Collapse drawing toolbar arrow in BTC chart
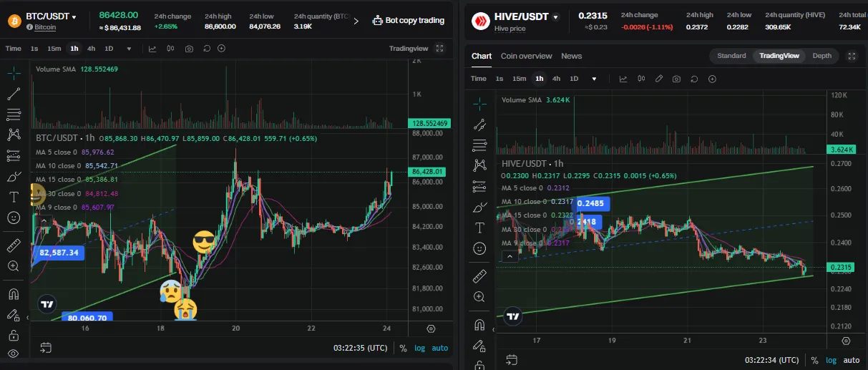 click(27, 316)
